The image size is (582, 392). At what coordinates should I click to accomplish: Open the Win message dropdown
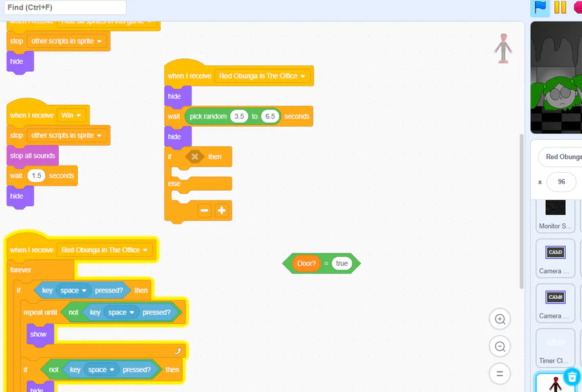pos(71,115)
